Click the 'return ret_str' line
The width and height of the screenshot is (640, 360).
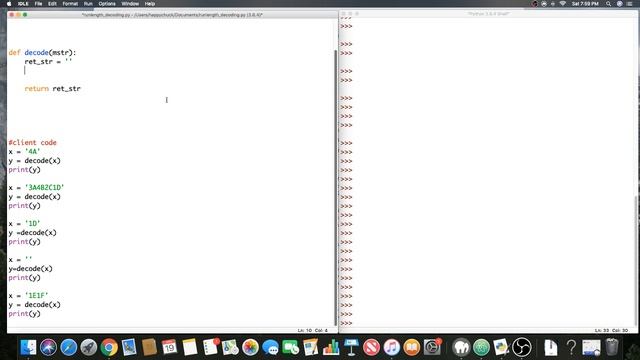coord(52,88)
